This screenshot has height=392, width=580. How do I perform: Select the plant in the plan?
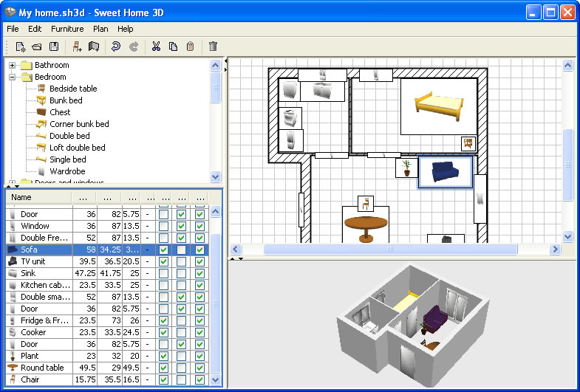pos(407,168)
